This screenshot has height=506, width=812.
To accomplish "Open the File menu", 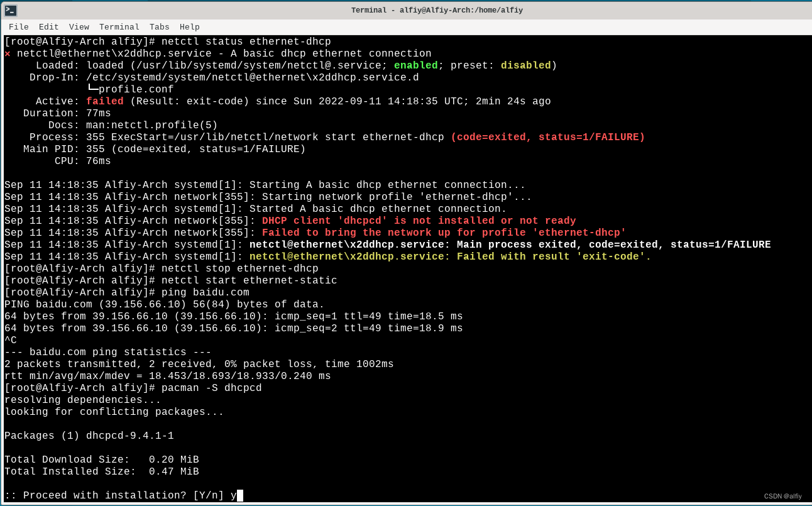I will coord(19,27).
